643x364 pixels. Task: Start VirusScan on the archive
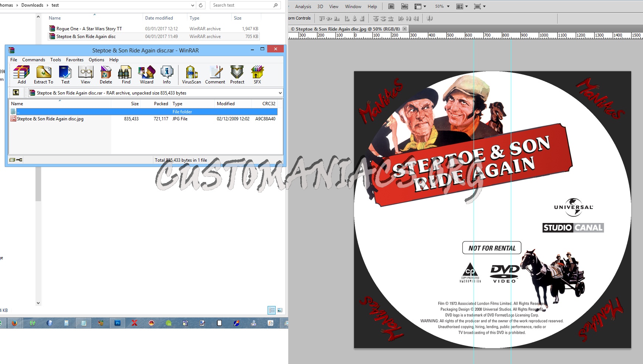[x=191, y=75]
